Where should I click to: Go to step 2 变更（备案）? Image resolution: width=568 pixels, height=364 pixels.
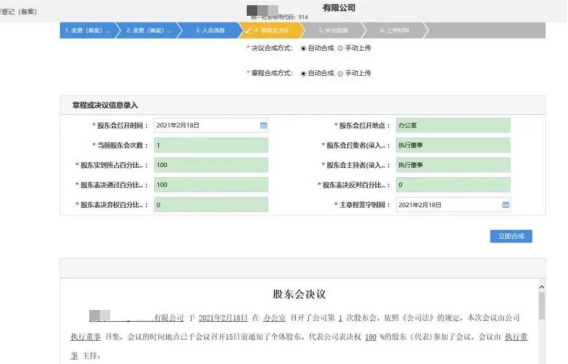[149, 30]
